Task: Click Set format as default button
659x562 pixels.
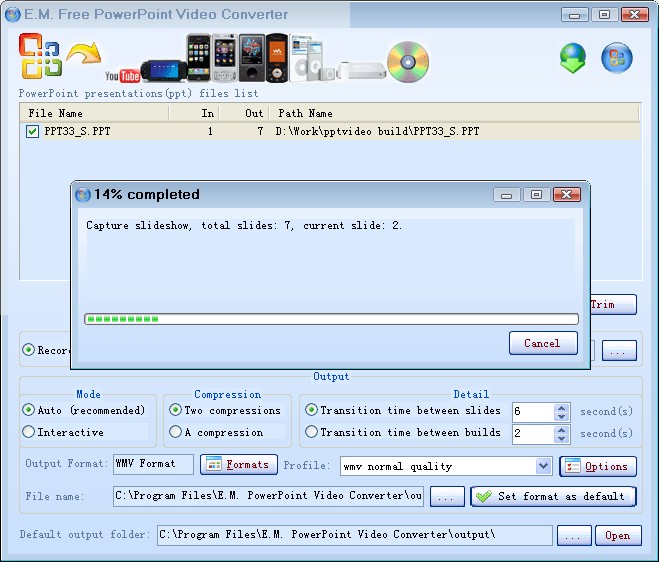Action: click(x=553, y=496)
